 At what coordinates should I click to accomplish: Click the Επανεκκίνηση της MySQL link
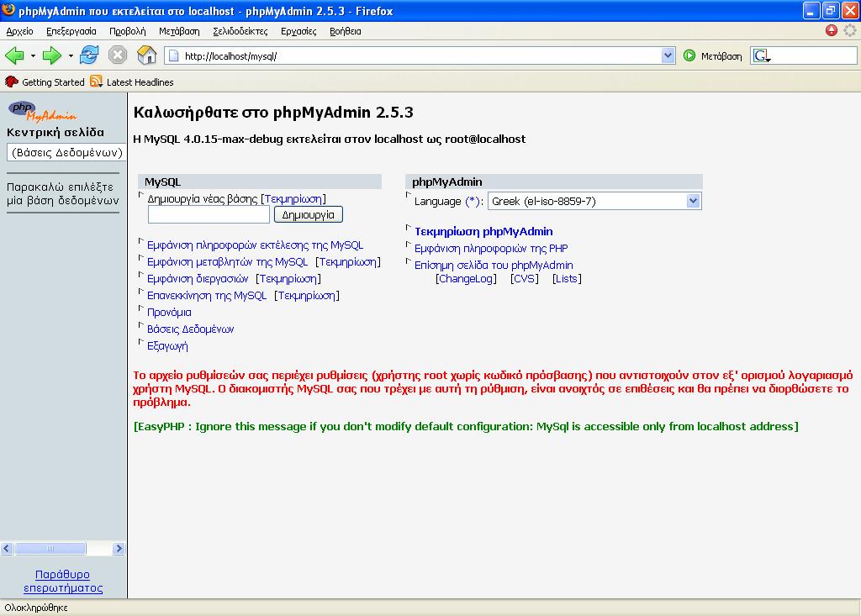207,296
